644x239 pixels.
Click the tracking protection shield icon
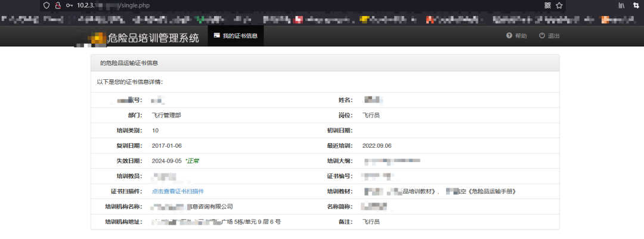[47, 5]
